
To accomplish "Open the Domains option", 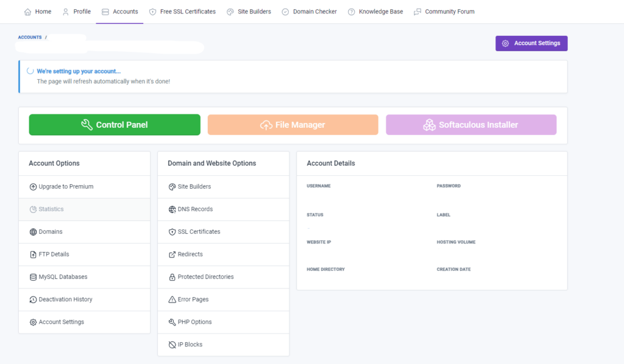I will [x=84, y=232].
